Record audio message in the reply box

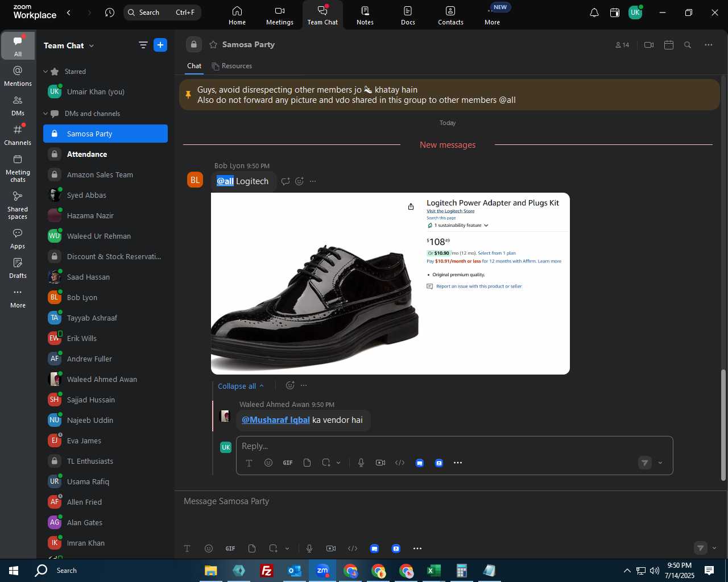(361, 463)
